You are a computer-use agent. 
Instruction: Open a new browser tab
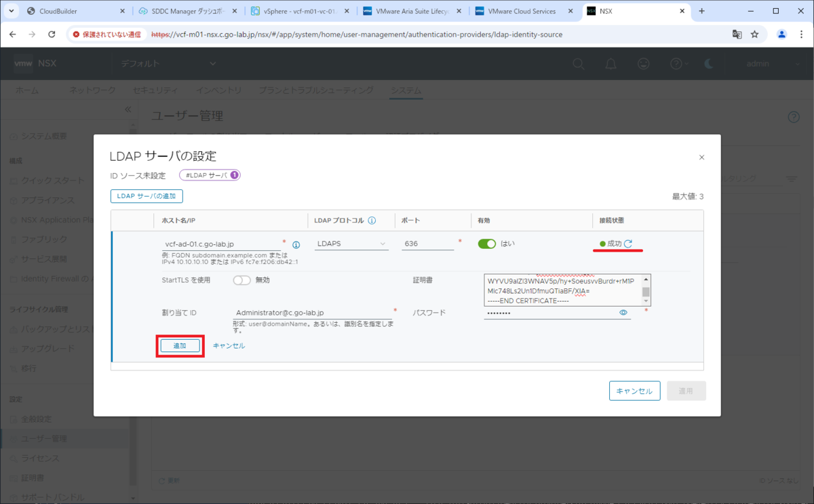point(701,11)
